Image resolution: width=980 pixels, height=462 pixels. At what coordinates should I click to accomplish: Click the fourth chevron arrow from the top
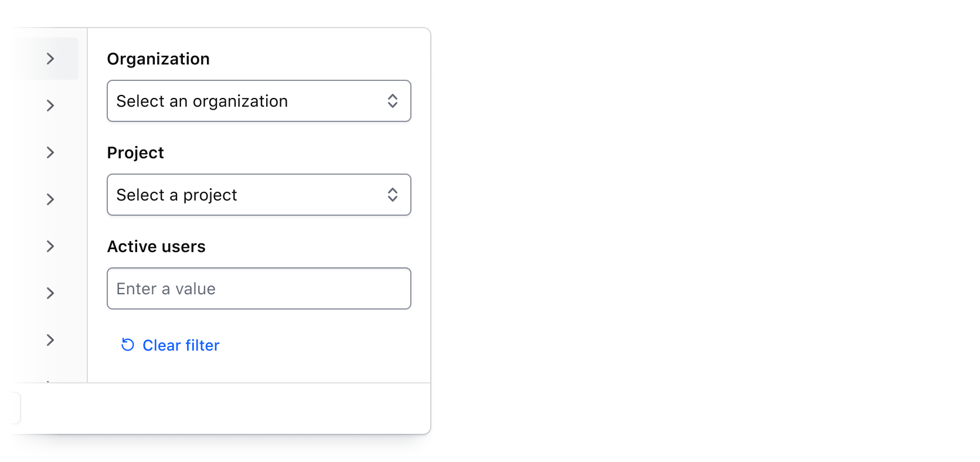click(50, 199)
